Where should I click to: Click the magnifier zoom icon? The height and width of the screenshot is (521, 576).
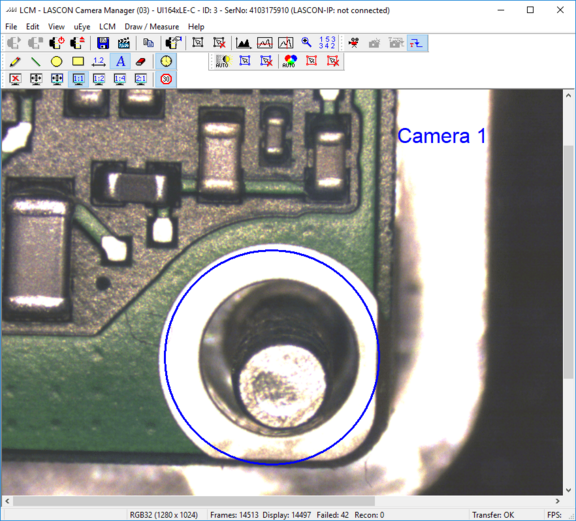[x=306, y=43]
